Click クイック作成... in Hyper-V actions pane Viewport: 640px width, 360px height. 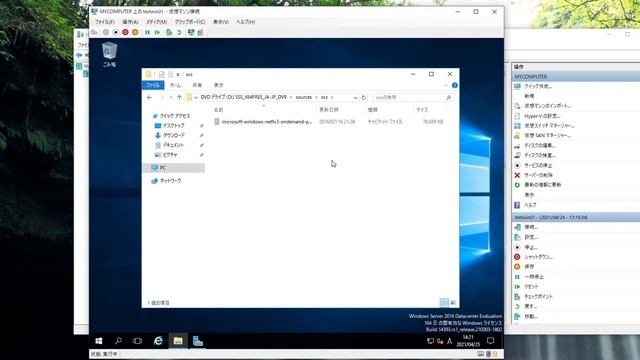(538, 87)
